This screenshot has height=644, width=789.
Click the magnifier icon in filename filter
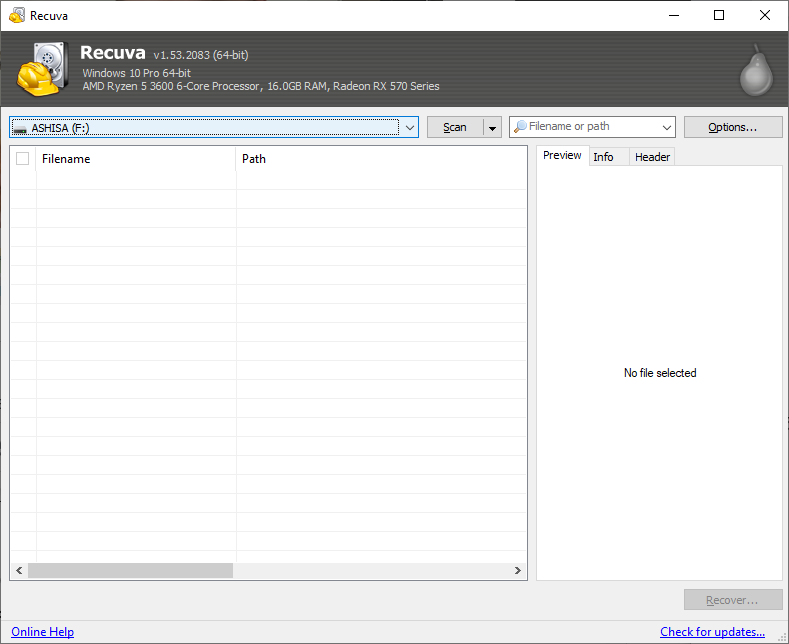click(520, 126)
